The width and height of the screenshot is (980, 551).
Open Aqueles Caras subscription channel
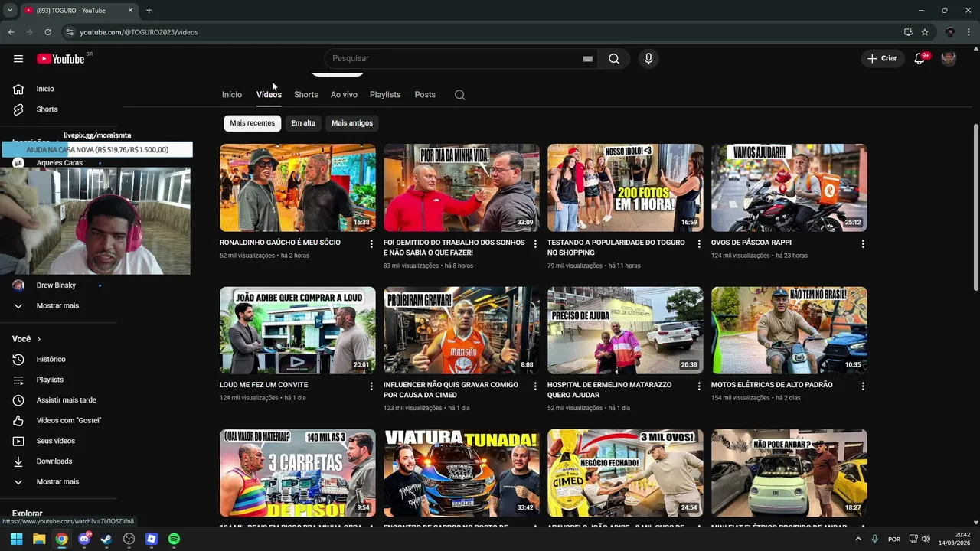click(x=61, y=163)
